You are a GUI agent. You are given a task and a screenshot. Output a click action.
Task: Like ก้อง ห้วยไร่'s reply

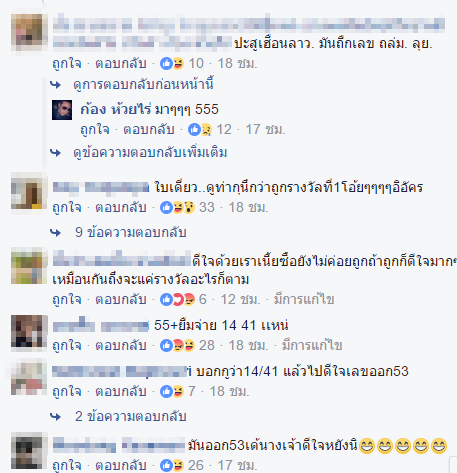[x=95, y=130]
